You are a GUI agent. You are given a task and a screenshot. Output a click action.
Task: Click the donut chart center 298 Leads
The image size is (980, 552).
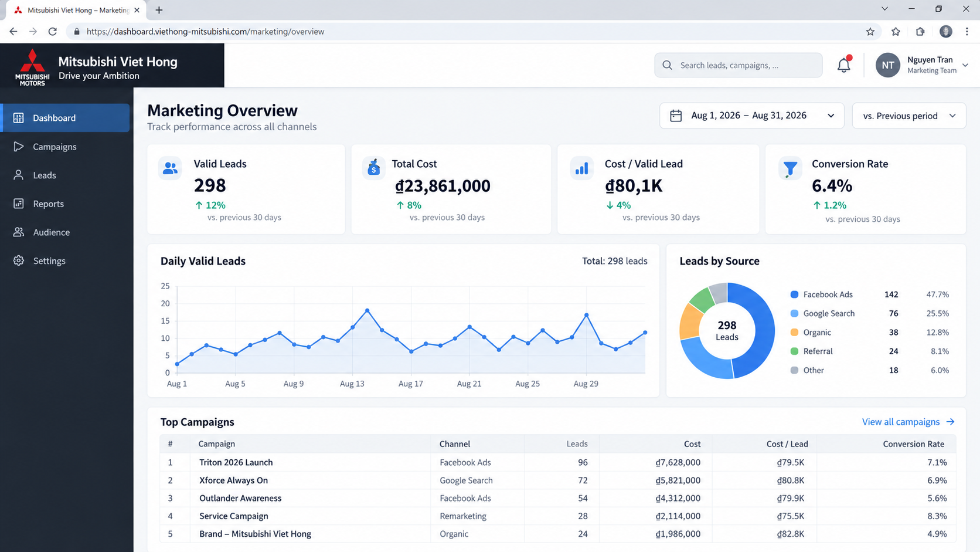[x=727, y=331]
